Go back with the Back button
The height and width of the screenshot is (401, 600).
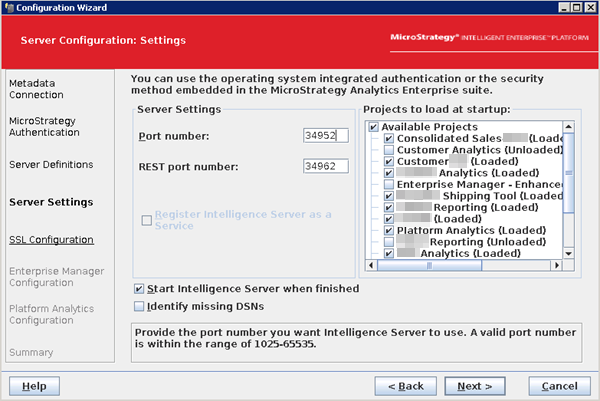[405, 386]
